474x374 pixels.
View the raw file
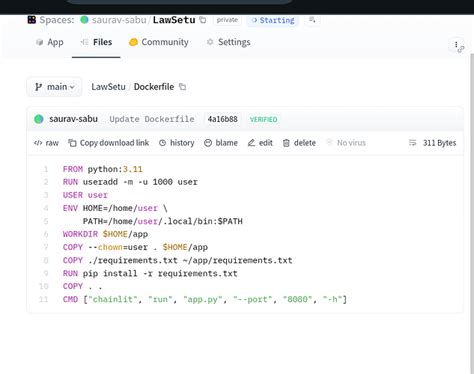pyautogui.click(x=46, y=143)
